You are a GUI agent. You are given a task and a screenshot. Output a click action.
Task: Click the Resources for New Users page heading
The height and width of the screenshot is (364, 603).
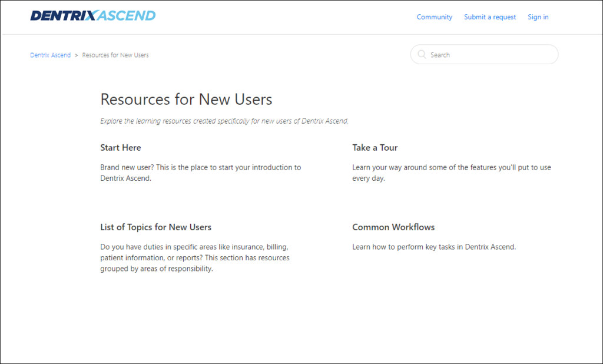point(186,100)
